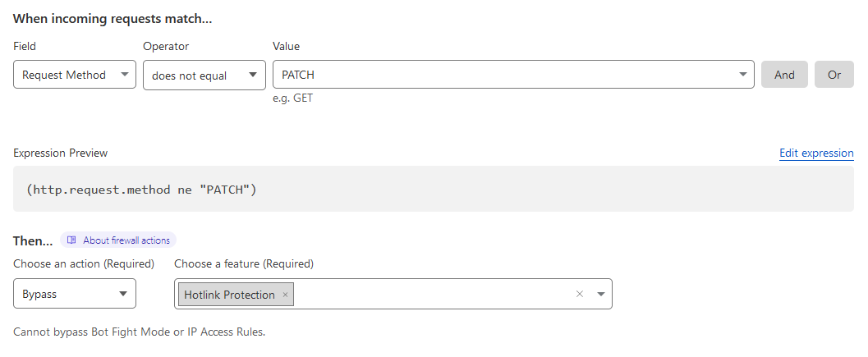
Task: Click the PATCH text in the Value box
Action: pyautogui.click(x=298, y=75)
